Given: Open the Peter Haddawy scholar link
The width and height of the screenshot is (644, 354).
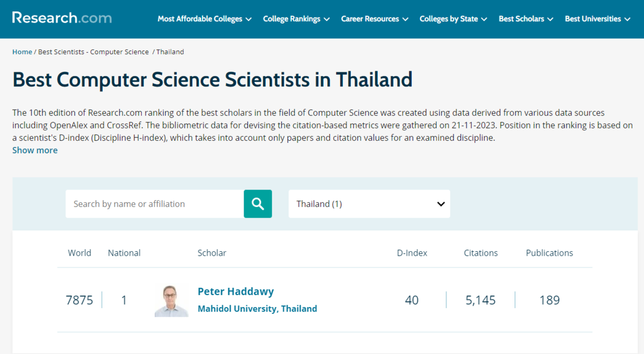Looking at the screenshot, I should [x=236, y=292].
